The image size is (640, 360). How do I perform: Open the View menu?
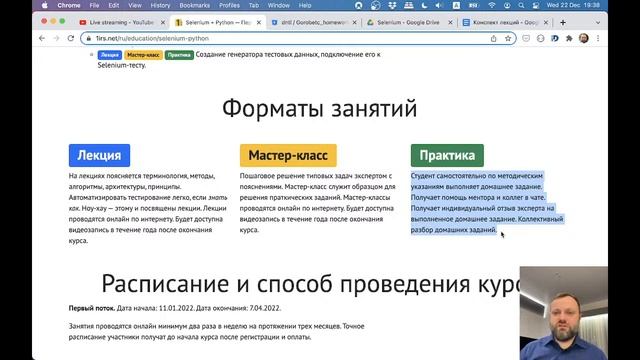[x=135, y=5]
